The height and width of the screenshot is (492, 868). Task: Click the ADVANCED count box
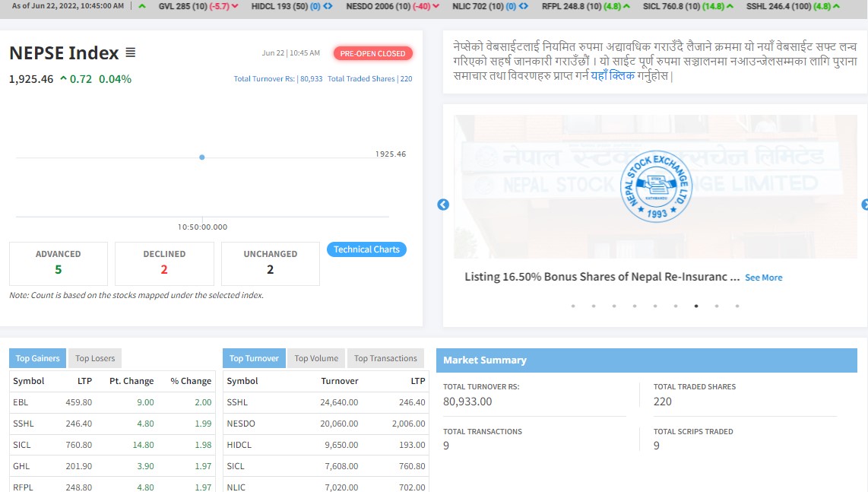[58, 264]
